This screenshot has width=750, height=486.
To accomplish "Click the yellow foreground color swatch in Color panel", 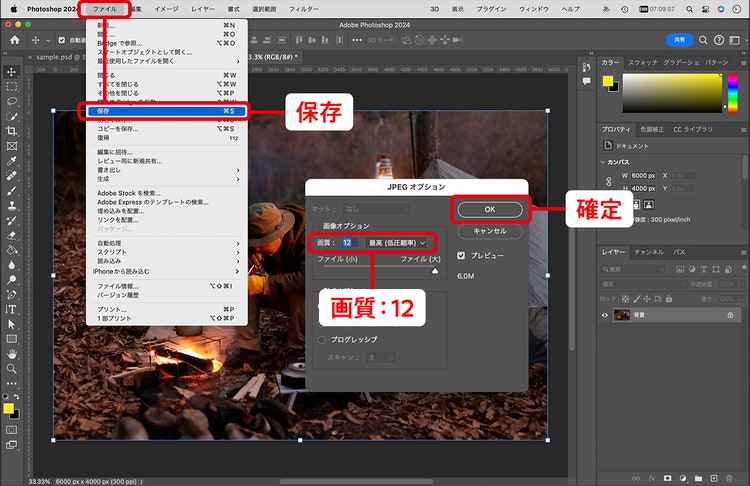I will [607, 81].
